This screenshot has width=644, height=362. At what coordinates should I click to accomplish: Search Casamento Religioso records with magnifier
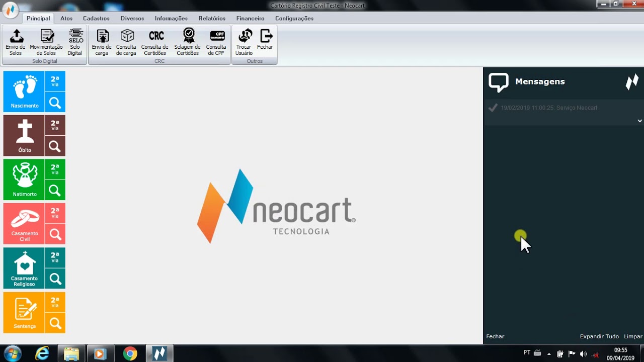[x=55, y=279]
